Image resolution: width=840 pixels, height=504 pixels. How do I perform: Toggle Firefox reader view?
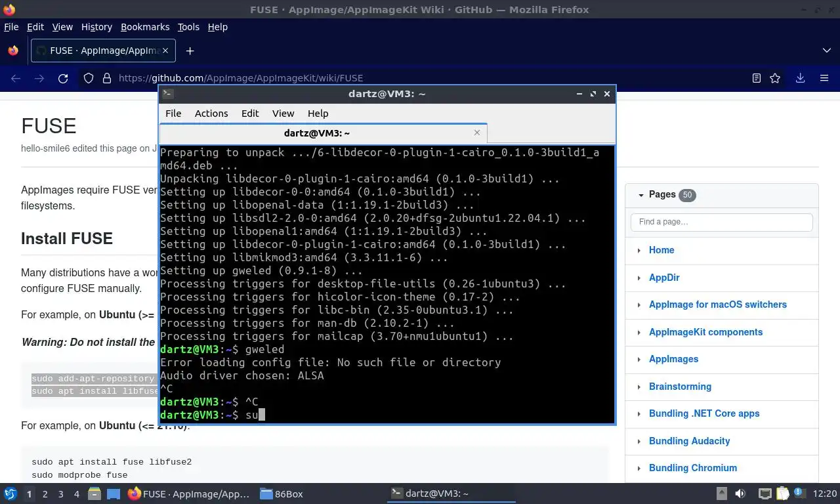(757, 78)
